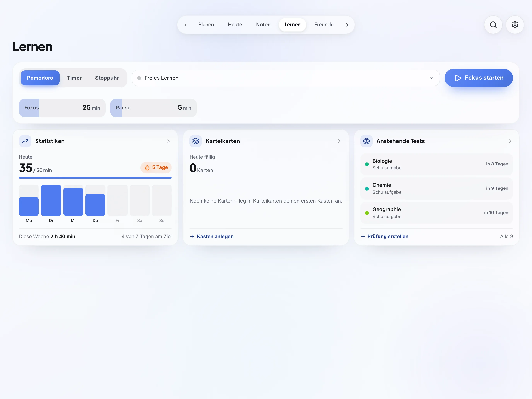Open the Biologie Schulaufgabe entry
532x399 pixels.
[x=437, y=164]
